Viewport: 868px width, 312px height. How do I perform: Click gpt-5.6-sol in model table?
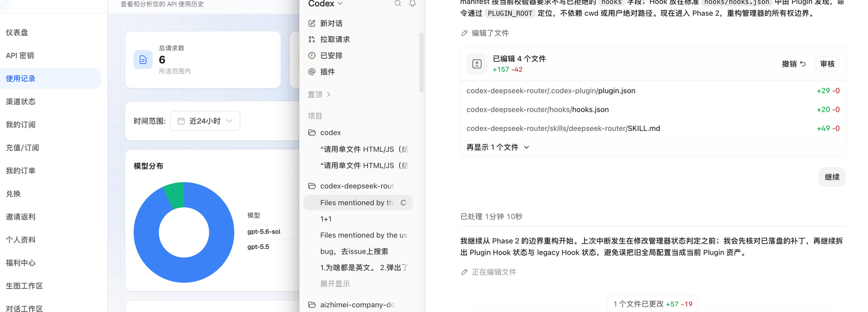[264, 232]
